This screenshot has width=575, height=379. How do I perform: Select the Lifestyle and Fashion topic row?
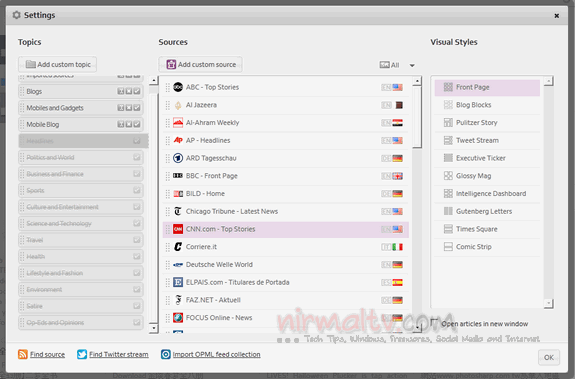coord(81,273)
